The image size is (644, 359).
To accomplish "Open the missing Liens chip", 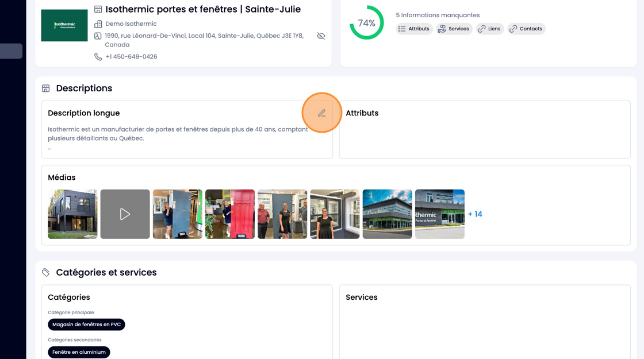I will [489, 29].
